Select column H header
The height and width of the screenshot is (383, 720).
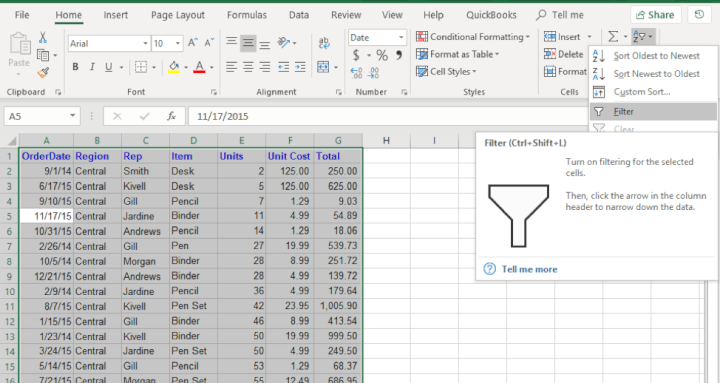tap(386, 141)
